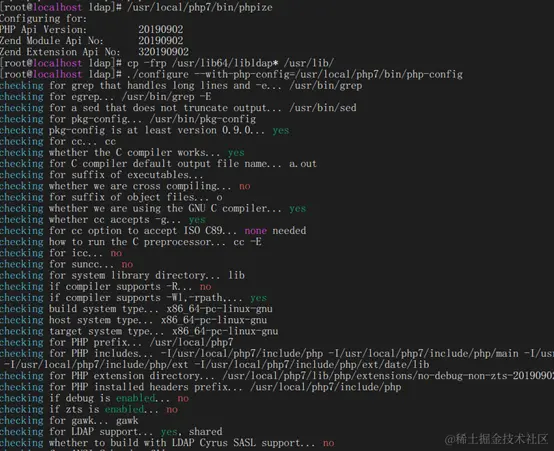This screenshot has height=451, width=554.
Task: Click red no after checking for icc
Action: (116, 253)
